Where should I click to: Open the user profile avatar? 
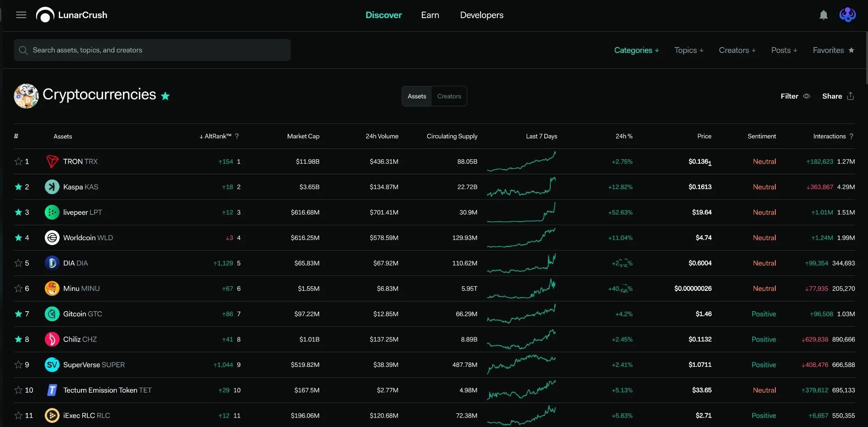pyautogui.click(x=847, y=15)
